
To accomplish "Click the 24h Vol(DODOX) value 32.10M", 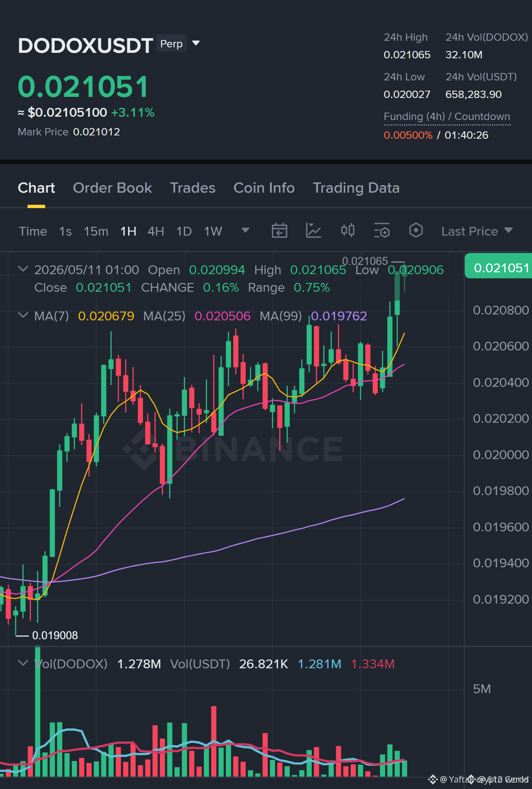I will (464, 55).
